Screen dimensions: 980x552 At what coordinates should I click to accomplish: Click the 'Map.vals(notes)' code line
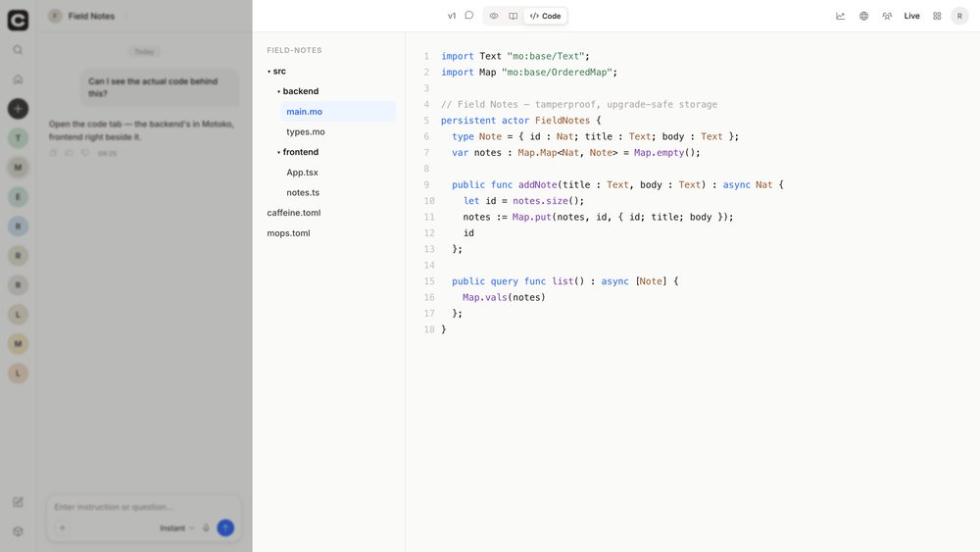pyautogui.click(x=504, y=297)
